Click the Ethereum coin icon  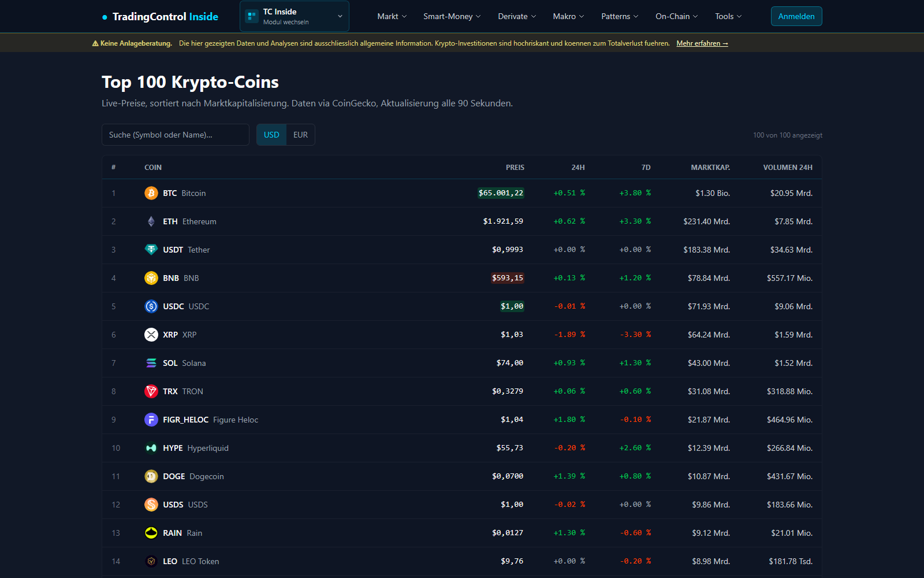tap(151, 221)
